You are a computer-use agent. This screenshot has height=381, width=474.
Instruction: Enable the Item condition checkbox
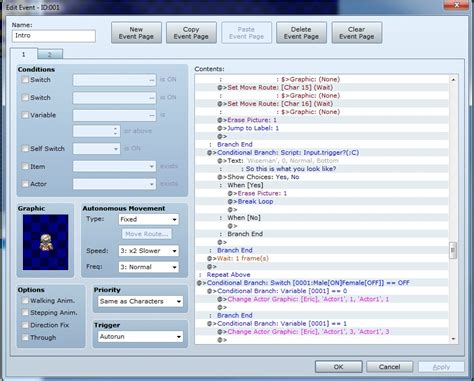[25, 166]
